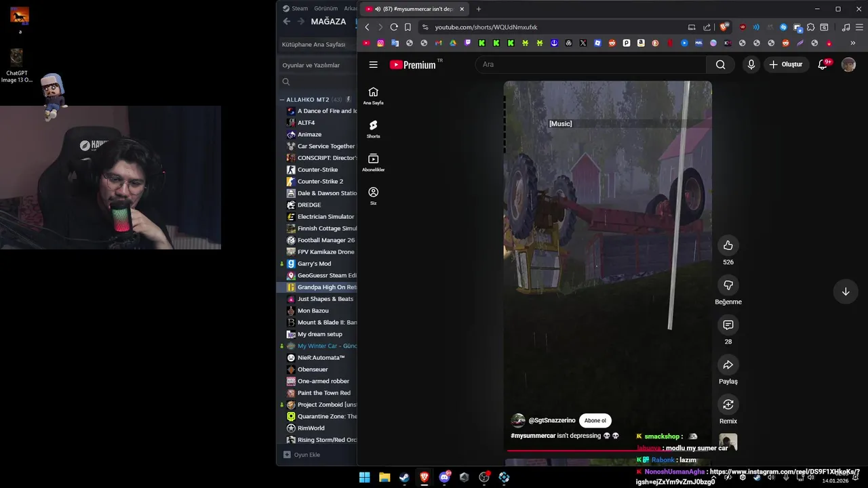Show hidden bookmarks with double chevron
This screenshot has height=488, width=868.
tap(852, 43)
